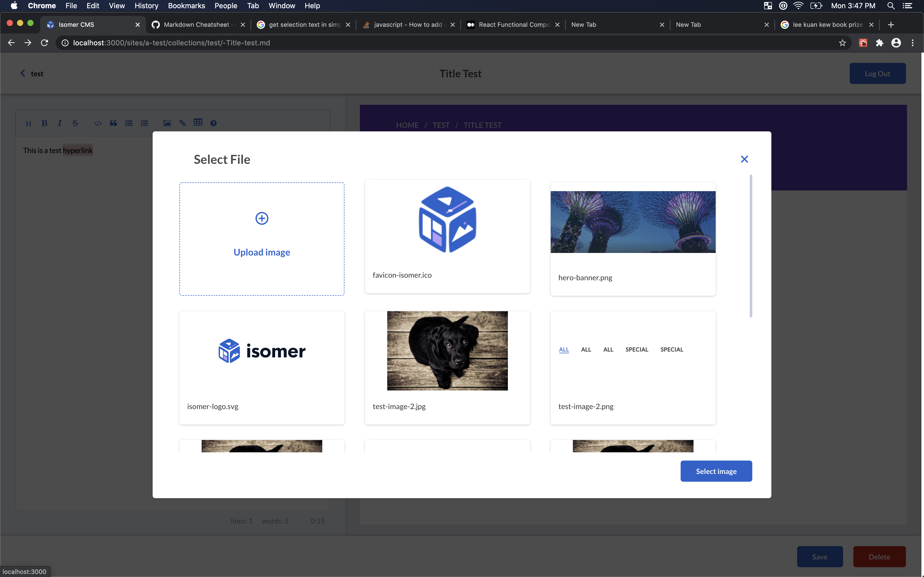Viewport: 924px width, 577px height.
Task: Insert a blockquote
Action: tap(113, 123)
